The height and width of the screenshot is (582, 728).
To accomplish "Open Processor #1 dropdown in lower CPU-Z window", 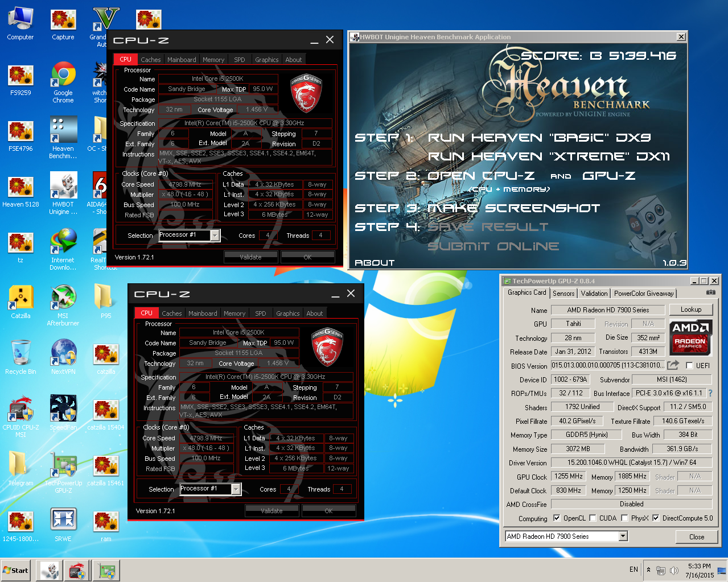I will pos(236,489).
